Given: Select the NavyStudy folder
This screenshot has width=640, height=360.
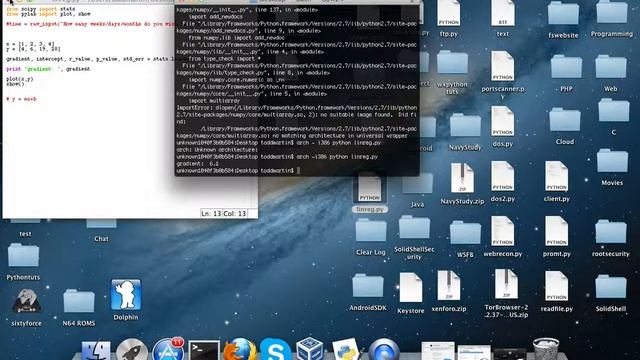Looking at the screenshot, I should coord(465,125).
